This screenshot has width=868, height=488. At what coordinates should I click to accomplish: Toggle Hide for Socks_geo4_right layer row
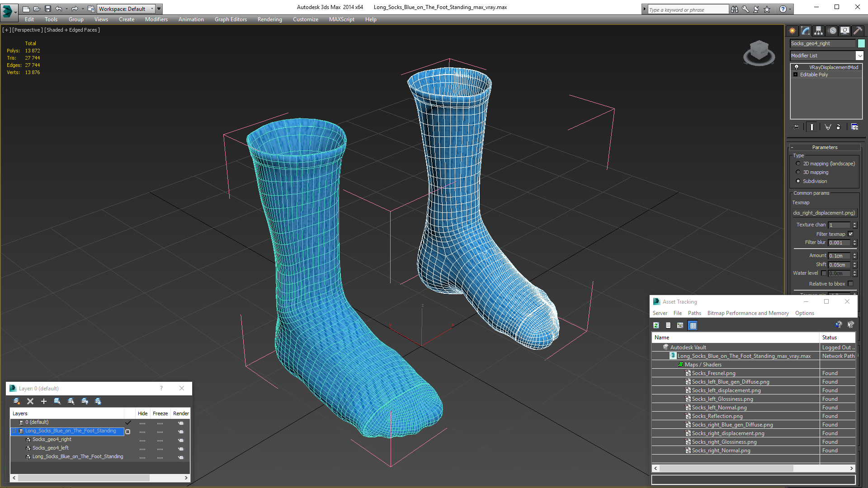pos(142,440)
